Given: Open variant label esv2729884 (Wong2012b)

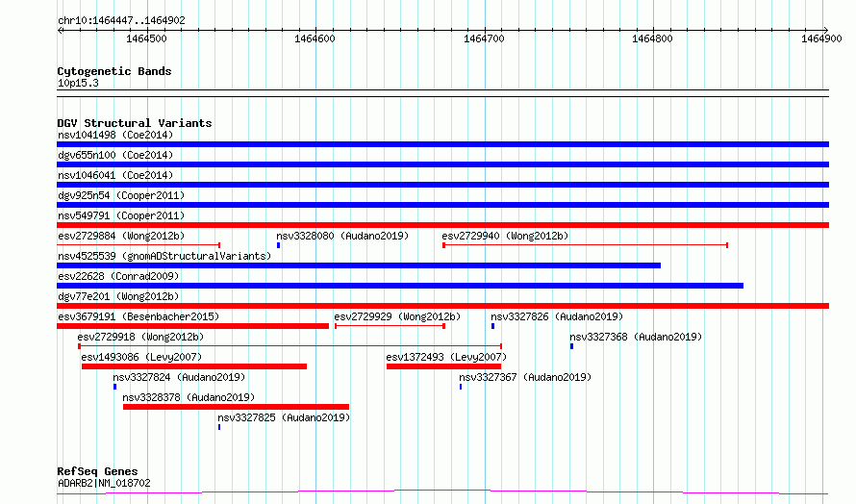Looking at the screenshot, I should tap(121, 236).
